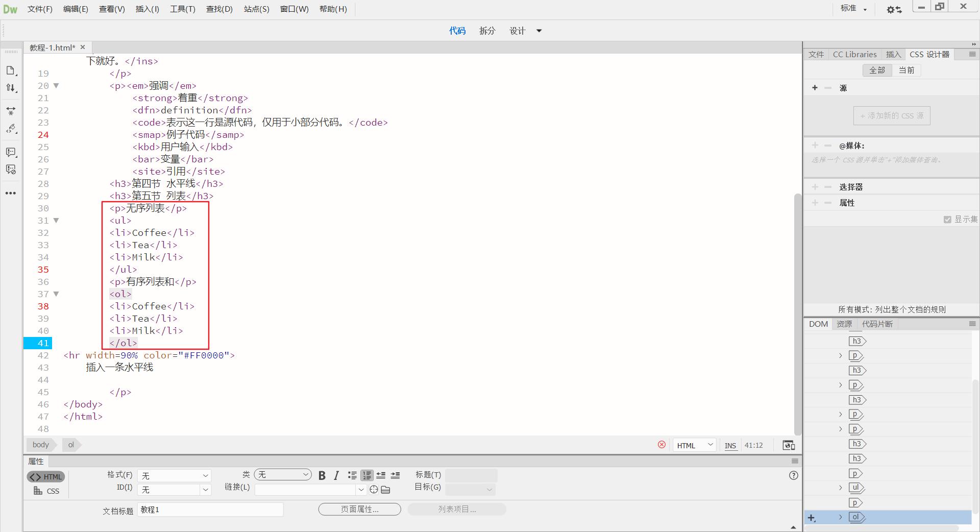Open the Properties panel options menu

[x=795, y=461]
